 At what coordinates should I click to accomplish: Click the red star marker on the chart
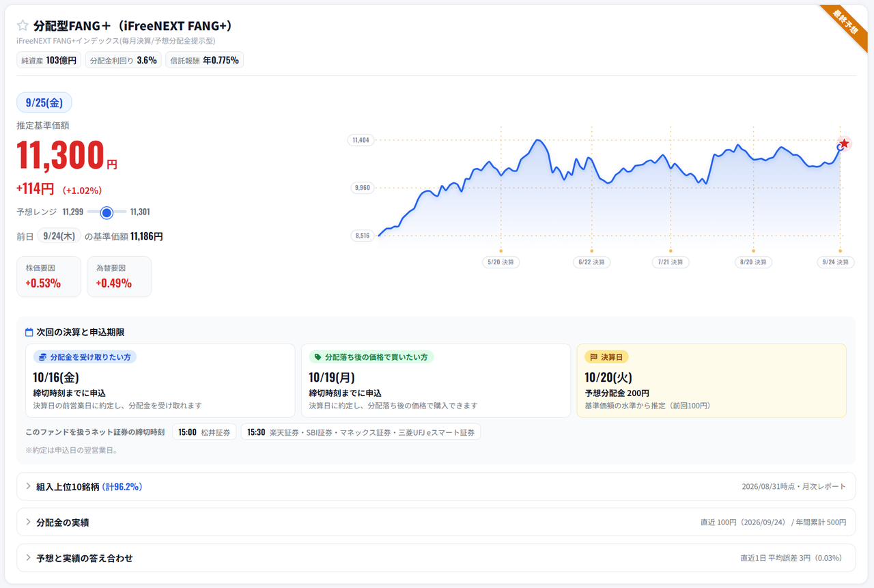pyautogui.click(x=845, y=143)
